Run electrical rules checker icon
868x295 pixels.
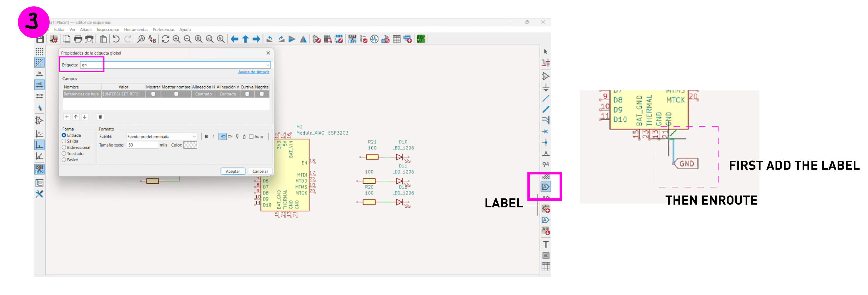(x=363, y=39)
